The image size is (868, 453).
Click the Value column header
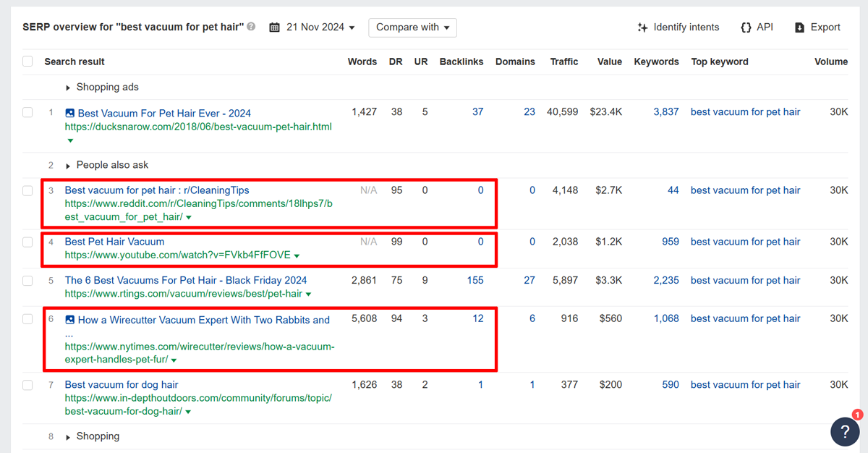610,62
